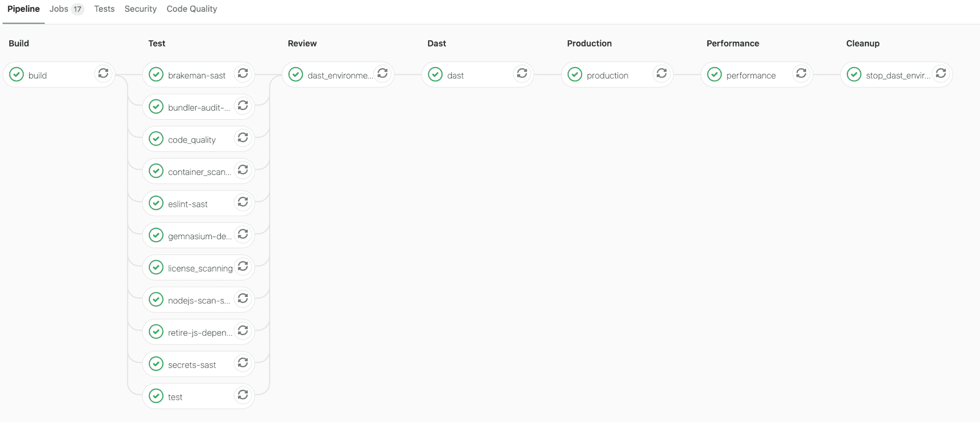Retry the brakeman-sast job
Image resolution: width=980 pixels, height=422 pixels.
[243, 74]
